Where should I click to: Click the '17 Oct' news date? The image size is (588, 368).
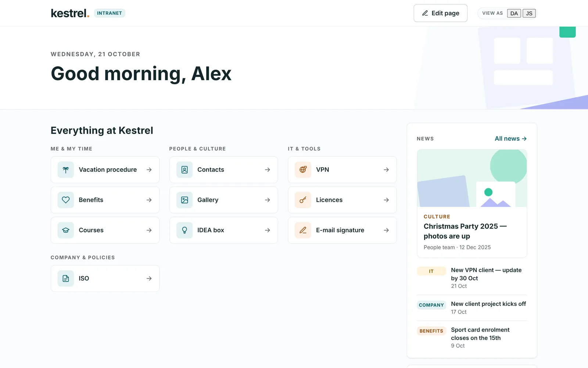[x=459, y=312]
